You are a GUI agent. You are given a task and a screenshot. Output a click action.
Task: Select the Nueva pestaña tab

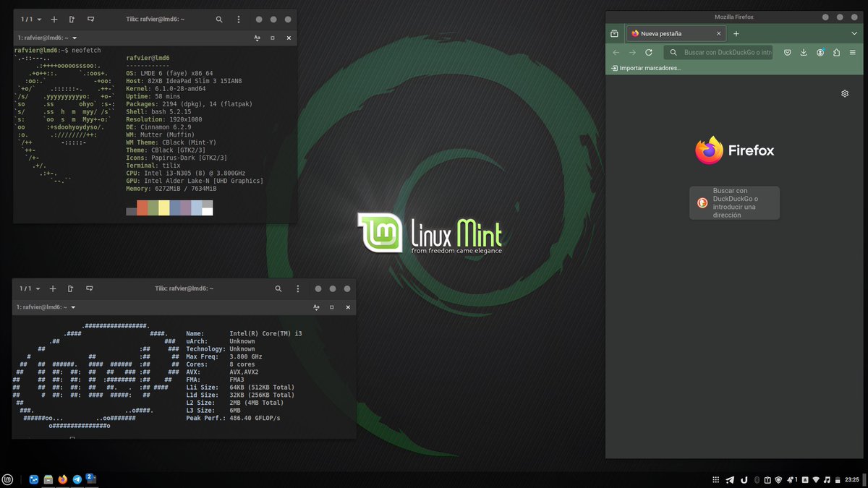pos(676,33)
